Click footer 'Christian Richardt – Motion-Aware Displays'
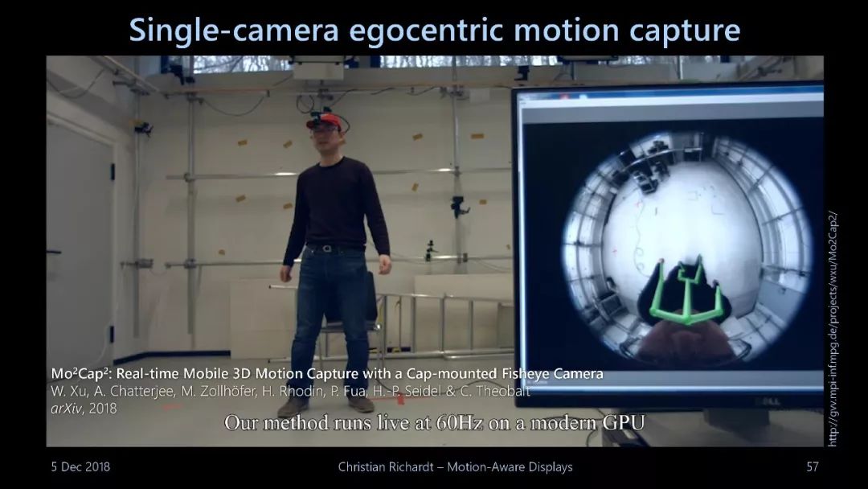The height and width of the screenshot is (489, 868). [x=455, y=466]
